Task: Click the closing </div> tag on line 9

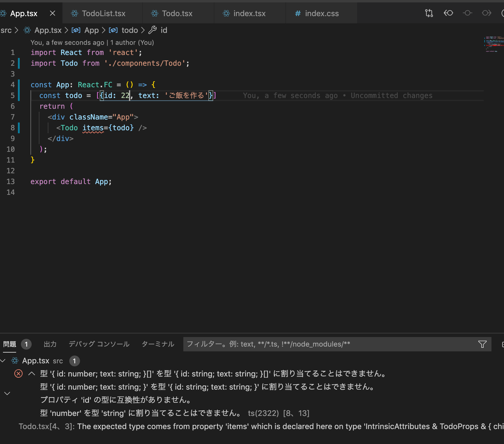Action: click(x=61, y=139)
